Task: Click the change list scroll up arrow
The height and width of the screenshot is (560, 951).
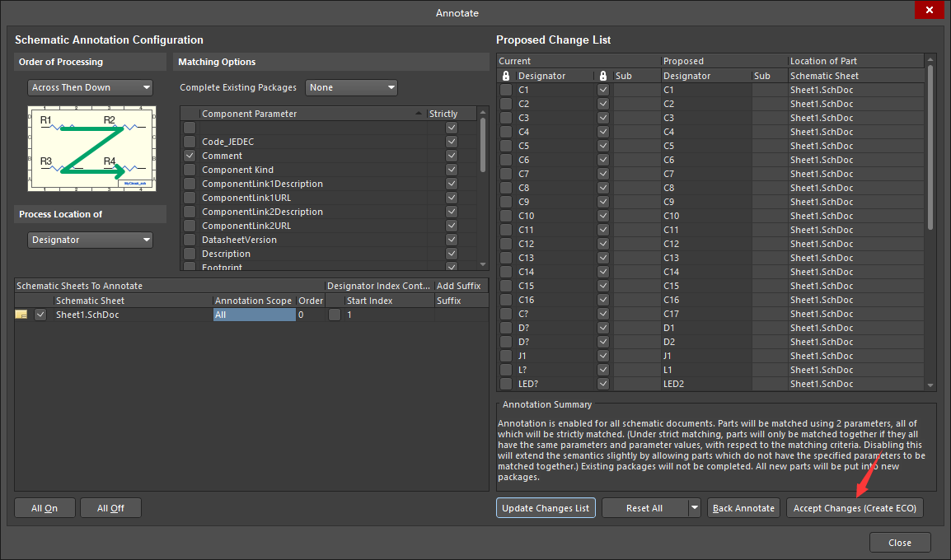Action: (x=930, y=60)
